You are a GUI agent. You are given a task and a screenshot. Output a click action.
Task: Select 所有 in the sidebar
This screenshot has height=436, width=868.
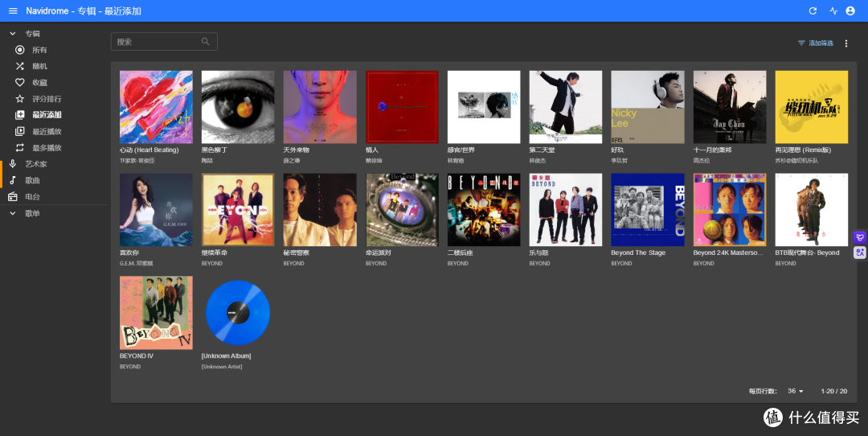pyautogui.click(x=39, y=50)
